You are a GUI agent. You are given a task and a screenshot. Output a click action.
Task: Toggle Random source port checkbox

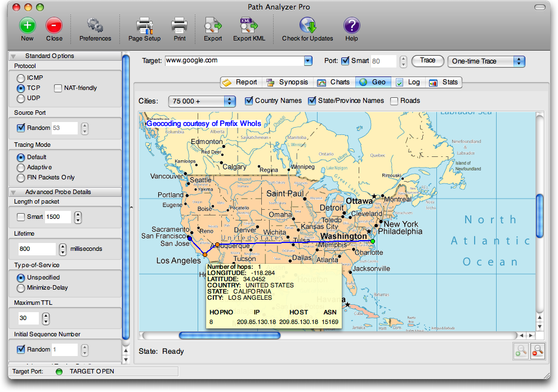click(21, 128)
